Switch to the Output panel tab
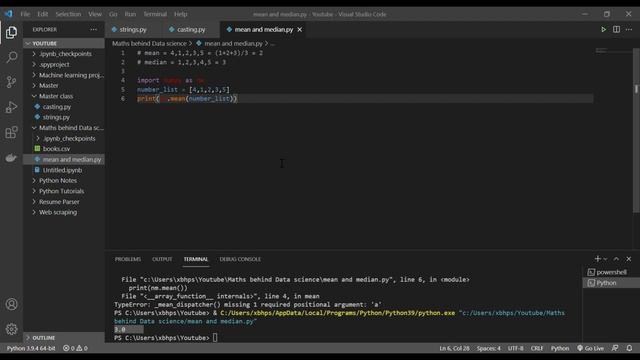640x360 pixels. coord(162,259)
